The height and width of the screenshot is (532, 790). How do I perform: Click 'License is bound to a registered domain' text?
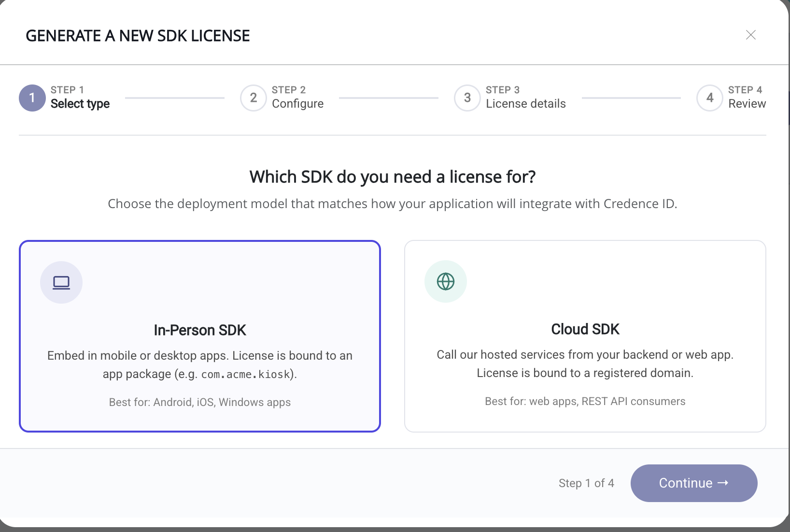(x=585, y=373)
